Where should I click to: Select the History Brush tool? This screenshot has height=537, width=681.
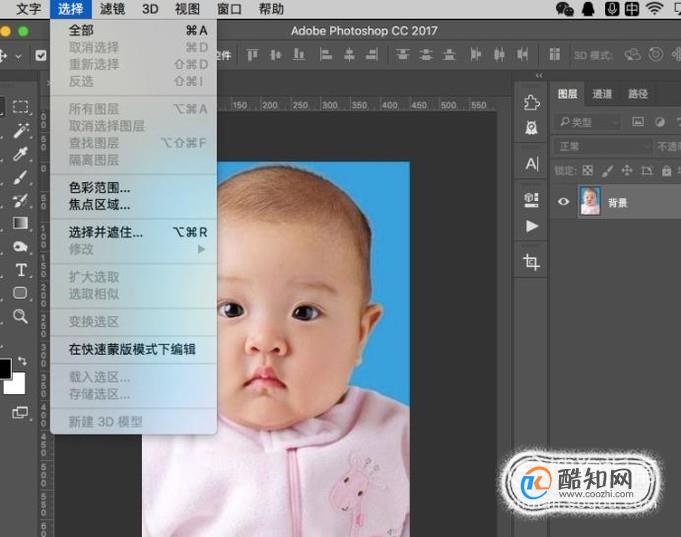[20, 200]
